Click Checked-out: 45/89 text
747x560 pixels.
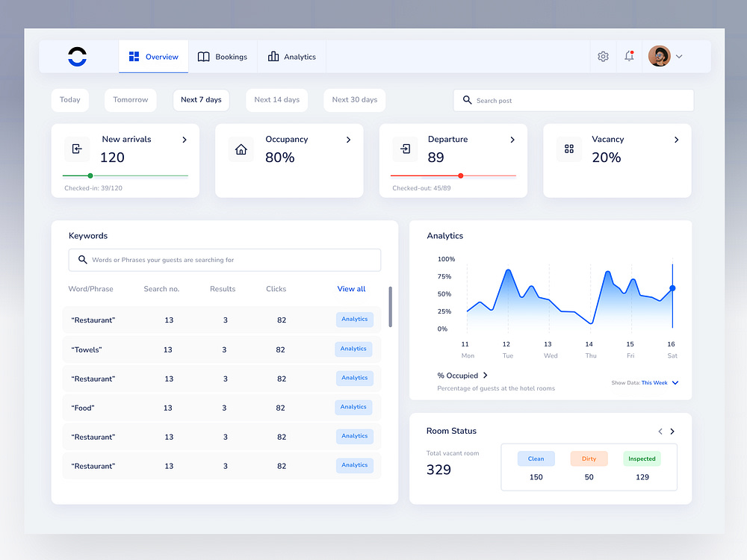pyautogui.click(x=421, y=188)
